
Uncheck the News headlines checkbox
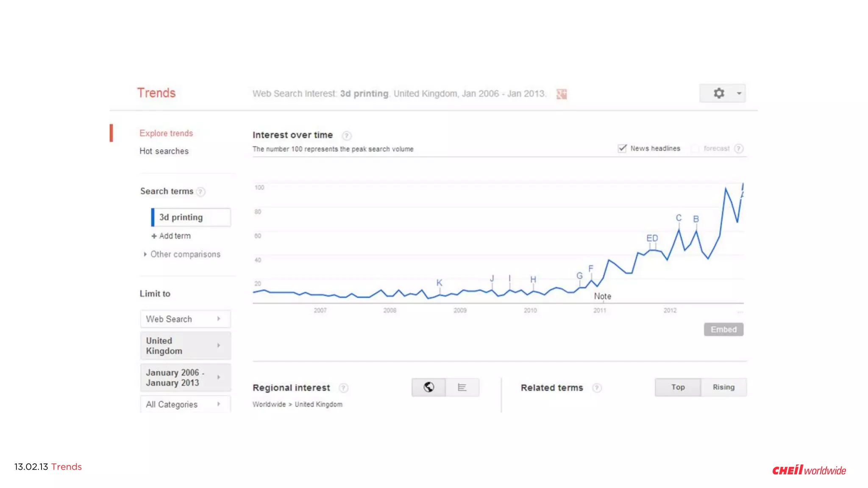[x=622, y=148]
